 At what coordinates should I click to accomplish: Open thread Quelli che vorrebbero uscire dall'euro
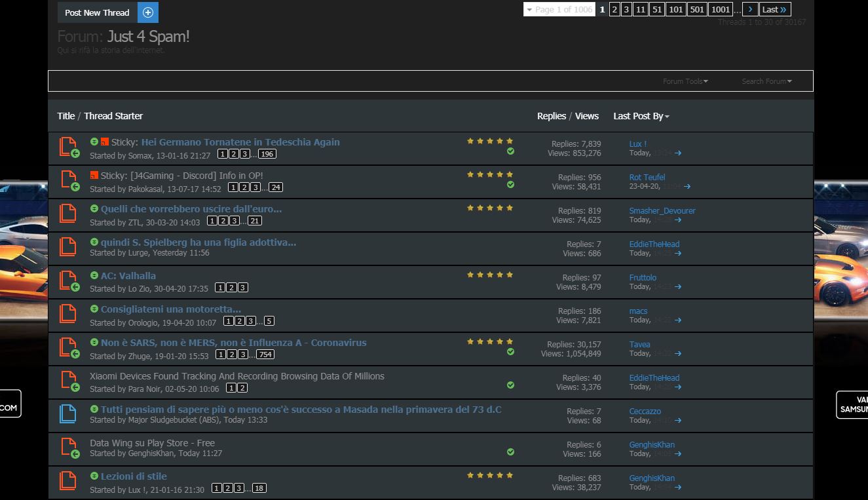coord(191,209)
